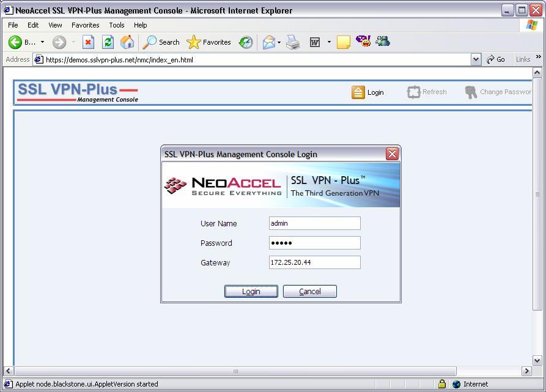Open the Help menu
Viewport: 546px width, 392px height.
pyautogui.click(x=141, y=25)
